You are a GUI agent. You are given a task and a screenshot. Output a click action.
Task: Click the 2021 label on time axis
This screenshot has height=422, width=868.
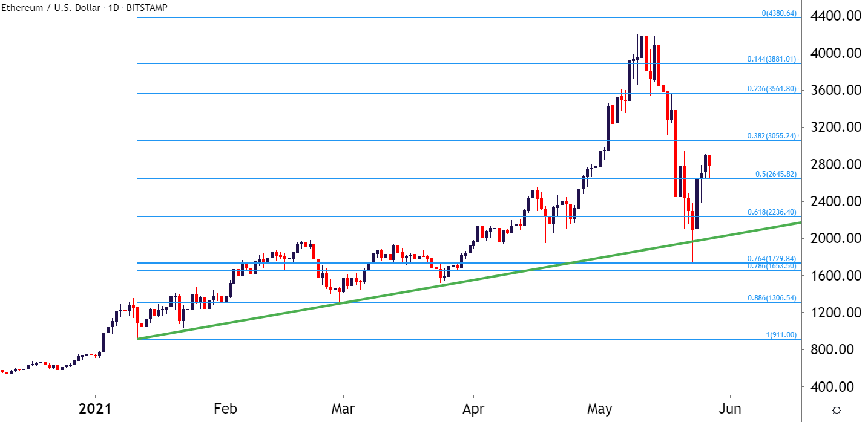coord(96,409)
